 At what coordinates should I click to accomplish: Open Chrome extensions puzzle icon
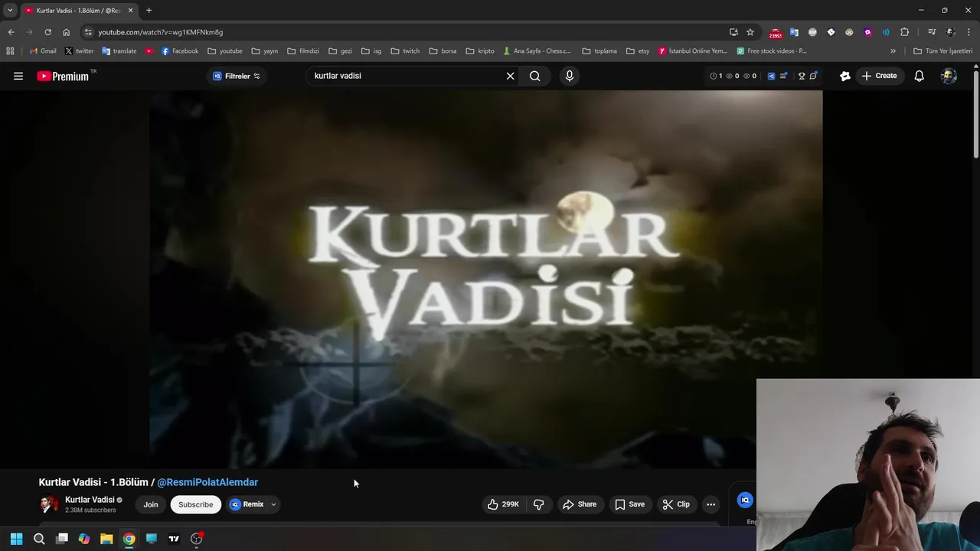(905, 32)
